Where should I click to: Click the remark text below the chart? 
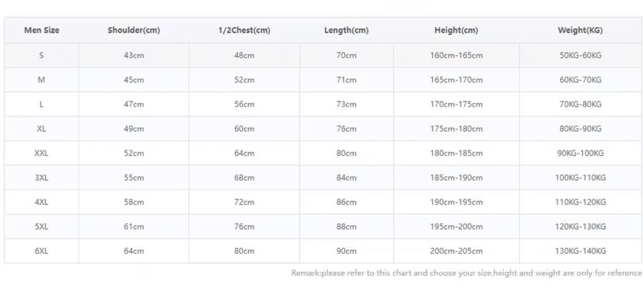point(466,273)
